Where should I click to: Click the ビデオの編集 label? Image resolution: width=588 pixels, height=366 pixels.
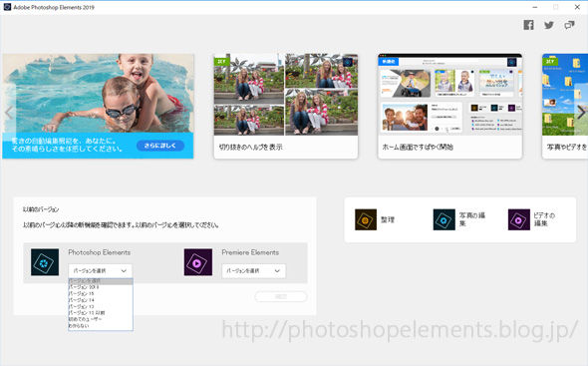click(x=544, y=219)
